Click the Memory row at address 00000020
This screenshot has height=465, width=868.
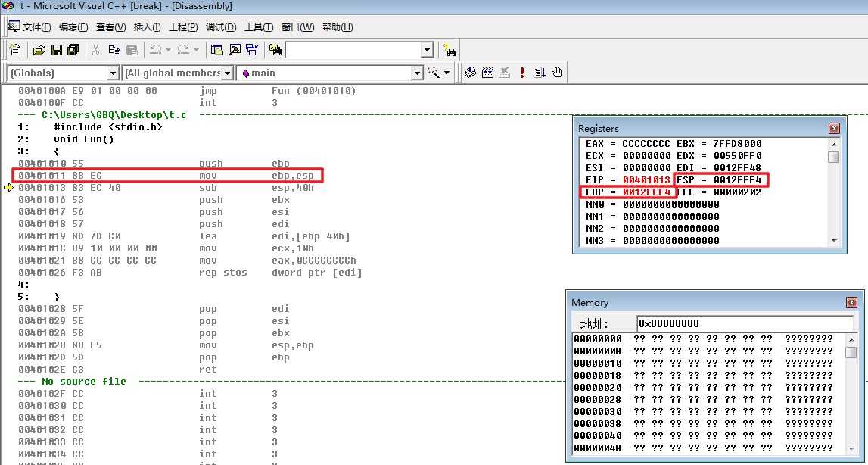click(703, 388)
